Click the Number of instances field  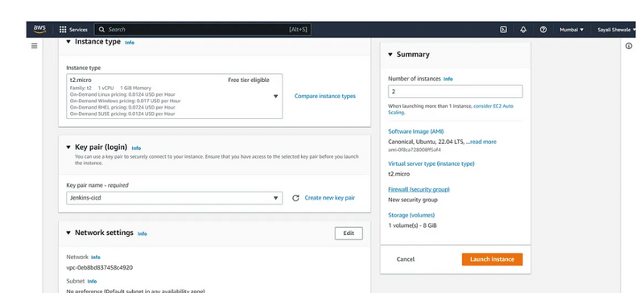456,92
